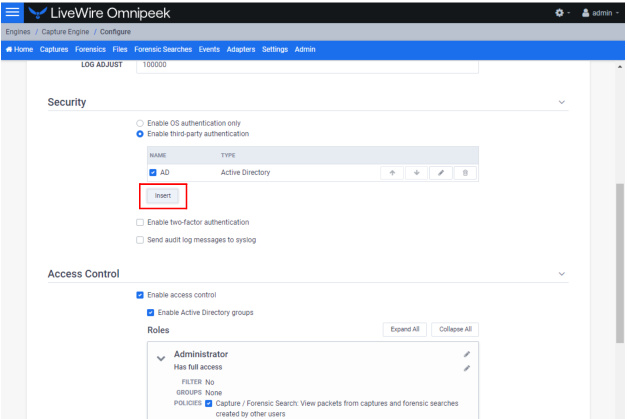This screenshot has height=419, width=627.
Task: Click the scrollbar up arrow
Action: pos(620,67)
